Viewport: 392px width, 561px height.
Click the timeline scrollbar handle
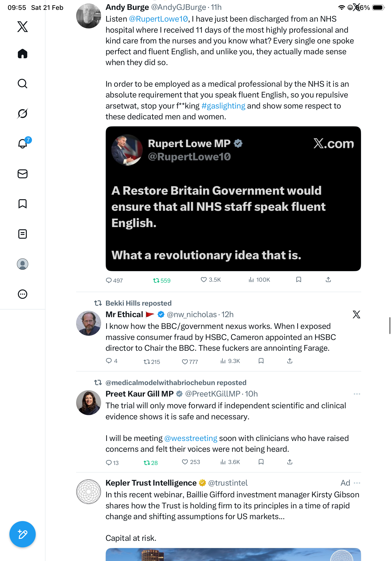(390, 325)
